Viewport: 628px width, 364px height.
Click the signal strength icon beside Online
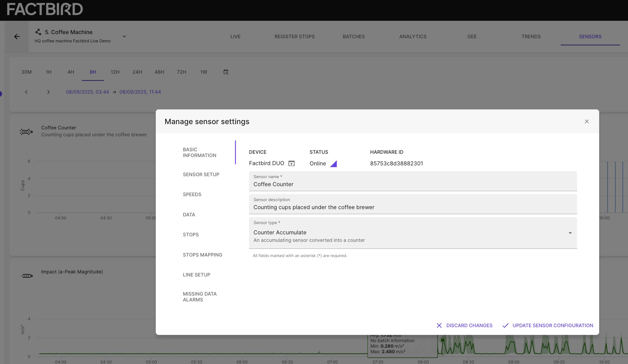pos(333,164)
